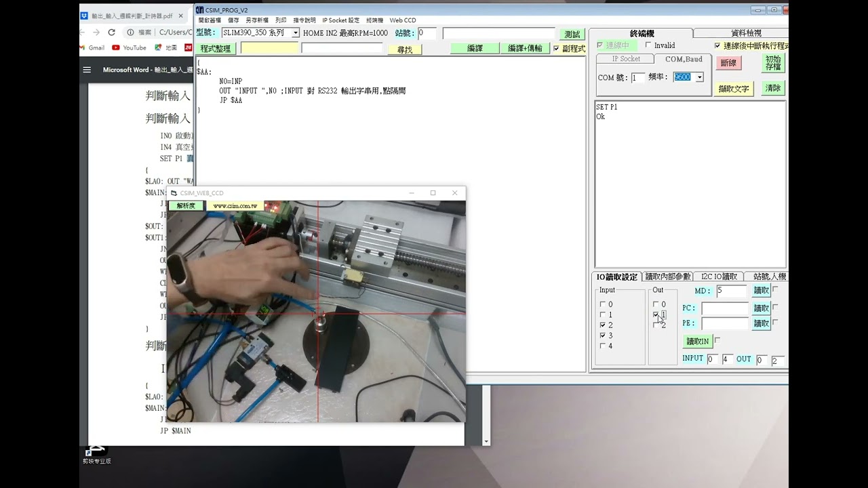The height and width of the screenshot is (488, 868).
Task: Click 讀取 button next to PE
Action: 762,323
